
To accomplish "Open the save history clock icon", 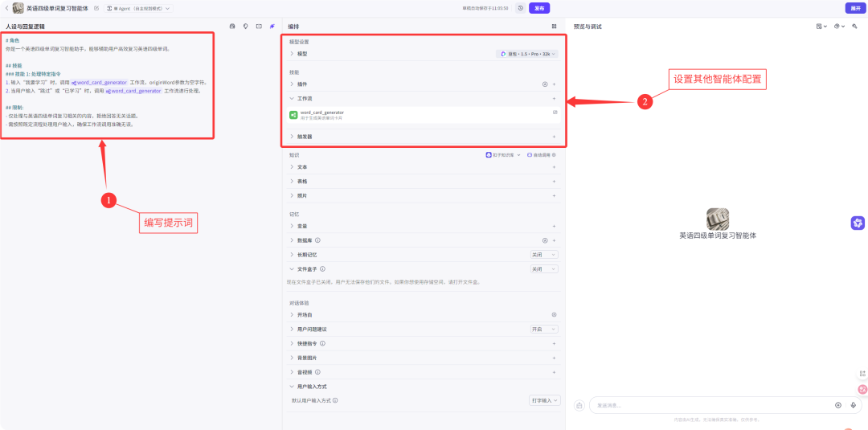I will click(521, 8).
